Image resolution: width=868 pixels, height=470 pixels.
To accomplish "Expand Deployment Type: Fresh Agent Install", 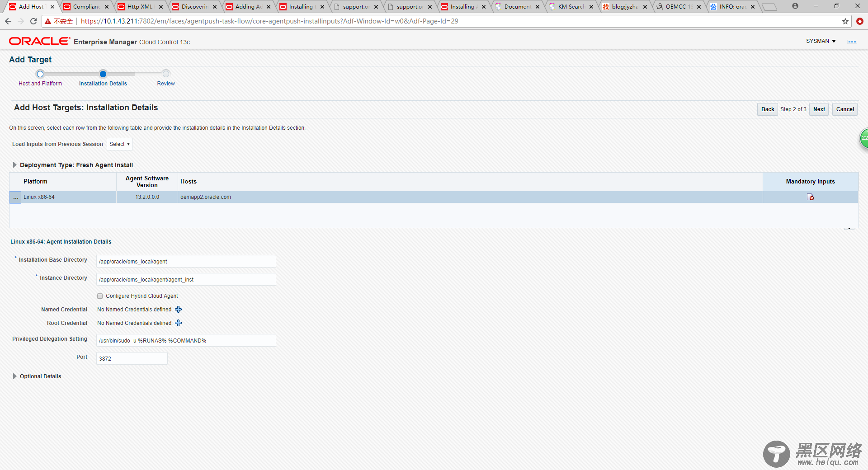I will (14, 165).
